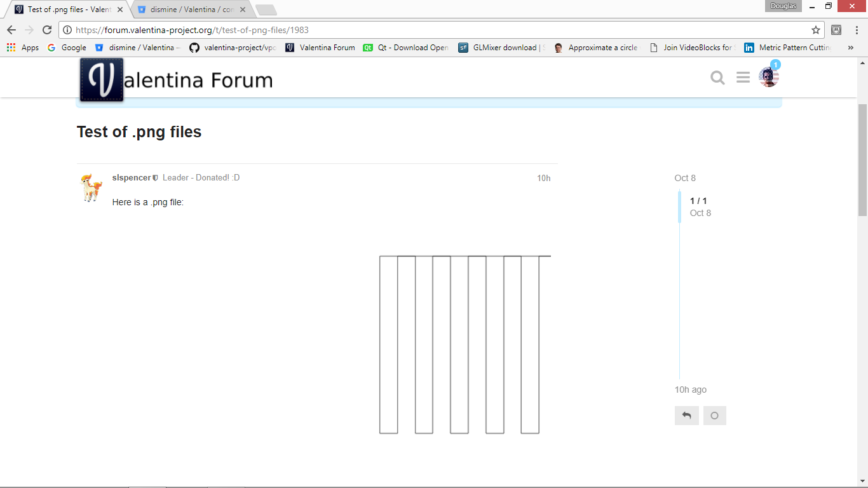Image resolution: width=868 pixels, height=488 pixels.
Task: Switch to the dismine / Valentina tab
Action: click(x=189, y=10)
